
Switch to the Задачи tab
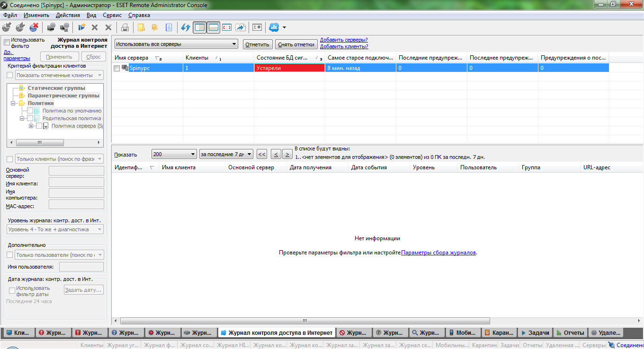click(535, 332)
